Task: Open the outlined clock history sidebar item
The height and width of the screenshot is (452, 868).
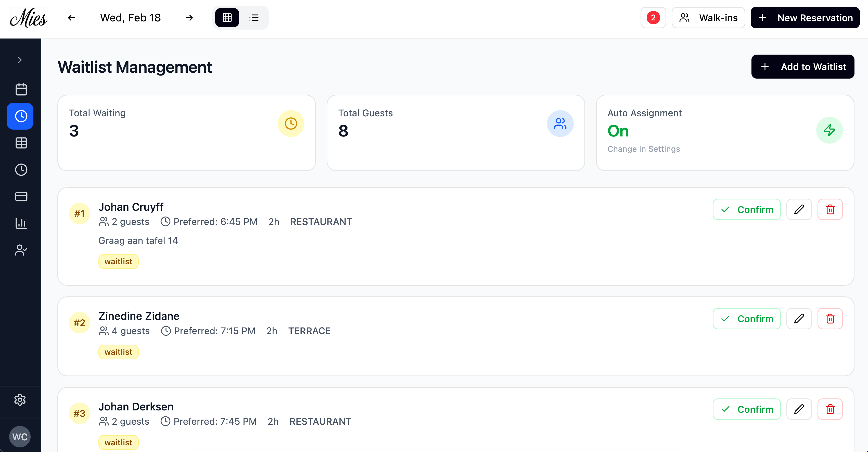Action: tap(21, 170)
